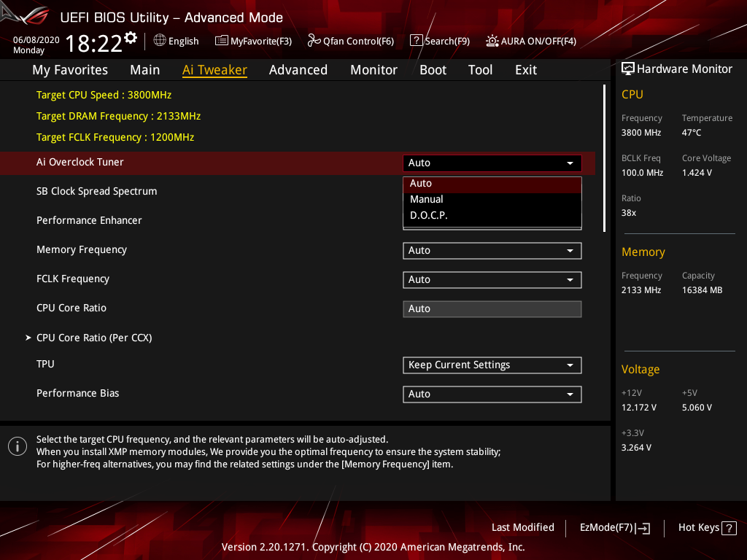Click Core Voltage 1.424 V value
The width and height of the screenshot is (747, 560).
pos(697,172)
